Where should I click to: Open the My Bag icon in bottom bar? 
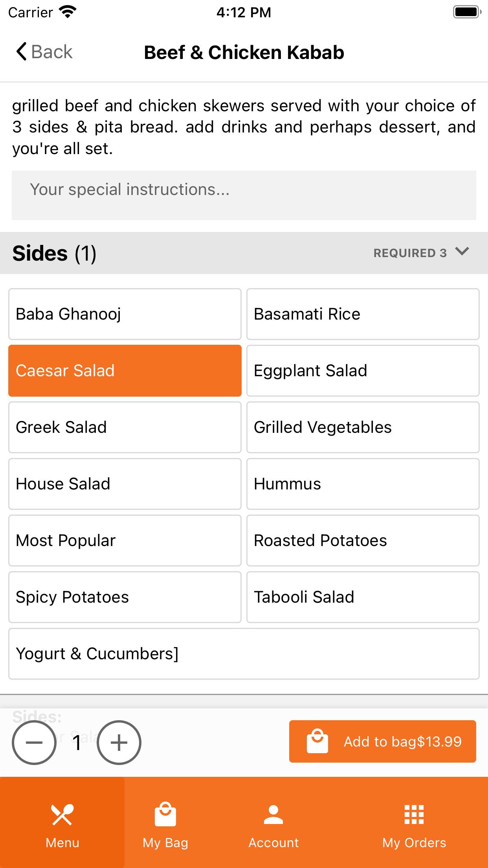coord(165,814)
